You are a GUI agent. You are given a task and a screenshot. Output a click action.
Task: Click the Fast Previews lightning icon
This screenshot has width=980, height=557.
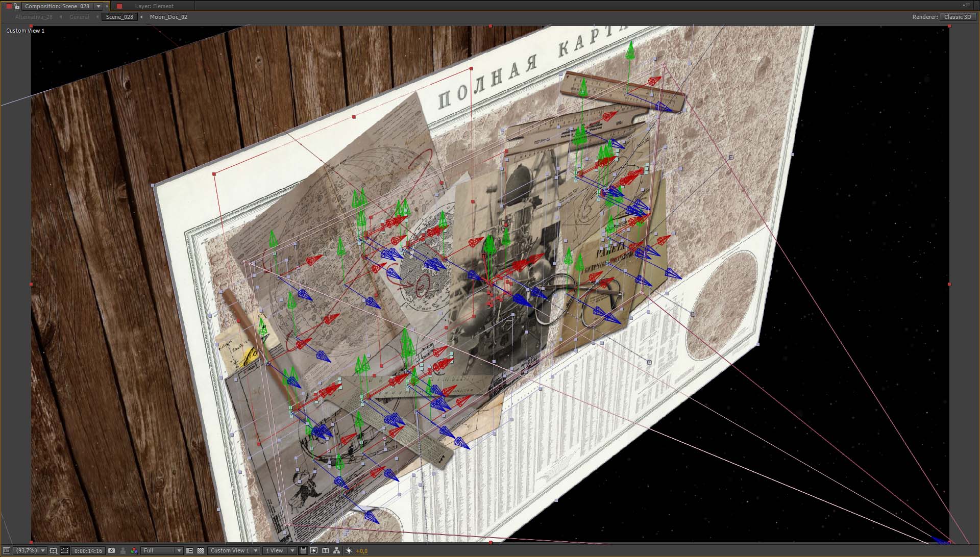(x=314, y=550)
